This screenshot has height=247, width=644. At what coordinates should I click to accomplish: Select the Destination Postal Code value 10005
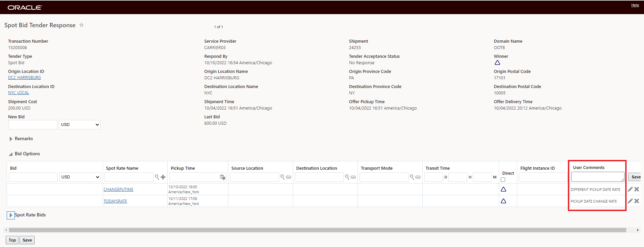tap(500, 93)
